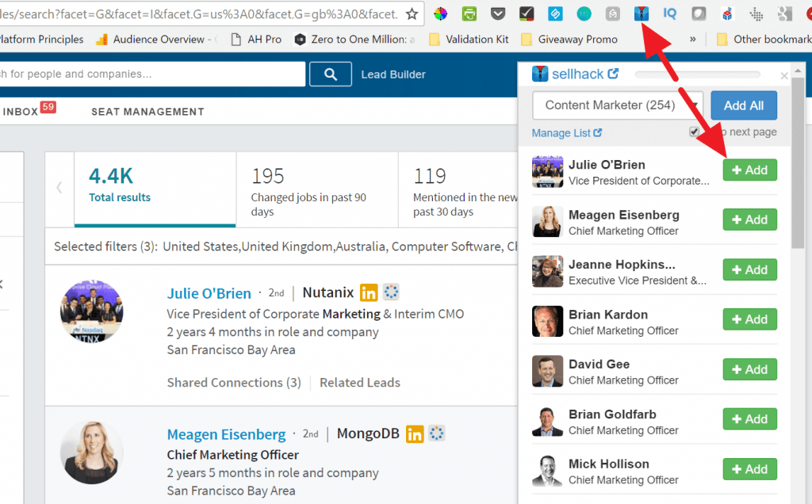Viewport: 812px width, 504px height.
Task: Click the green printer extension icon
Action: click(469, 13)
